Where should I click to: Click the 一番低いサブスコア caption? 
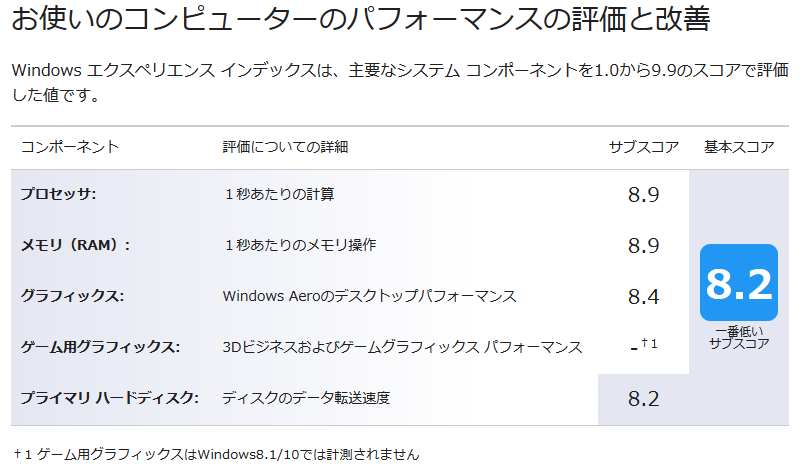click(739, 337)
